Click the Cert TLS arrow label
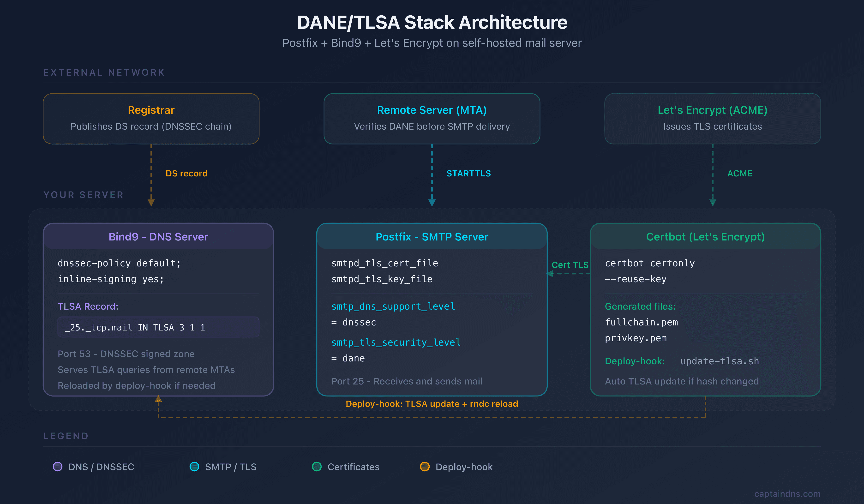 570,264
